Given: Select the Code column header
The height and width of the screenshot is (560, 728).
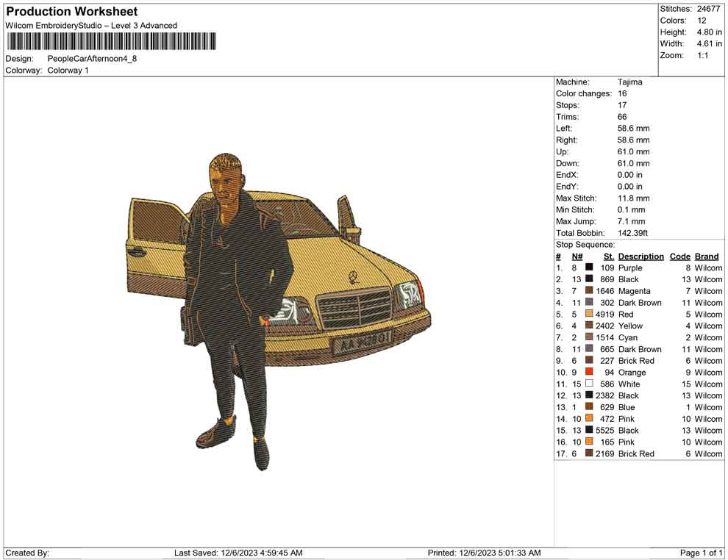Looking at the screenshot, I should tap(679, 256).
